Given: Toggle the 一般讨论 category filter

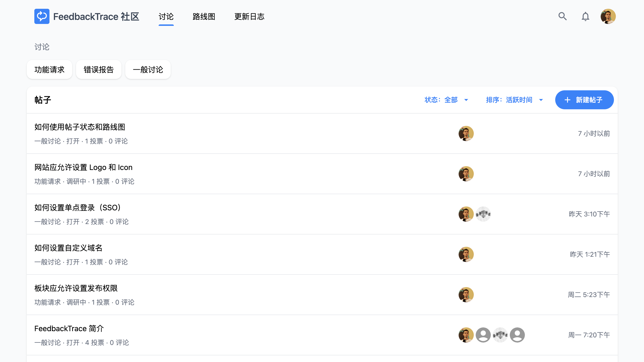Looking at the screenshot, I should (x=148, y=69).
